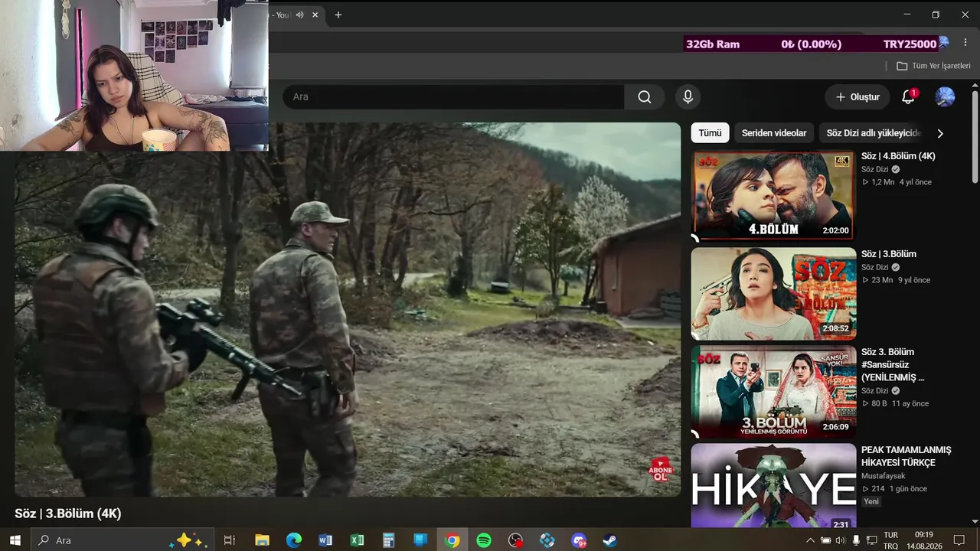
Task: Open Microsoft Word from the taskbar
Action: click(325, 540)
